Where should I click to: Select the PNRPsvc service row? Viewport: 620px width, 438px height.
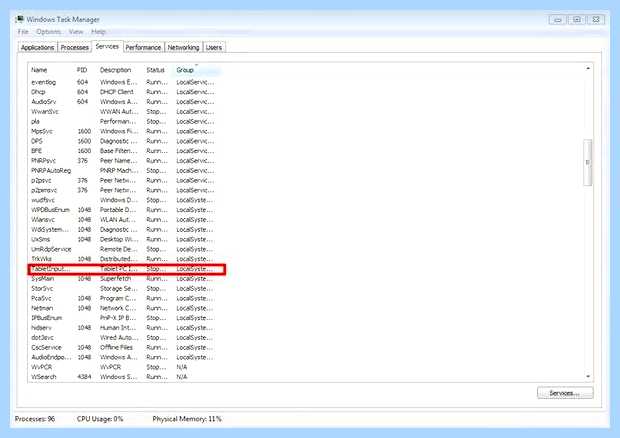[123, 160]
